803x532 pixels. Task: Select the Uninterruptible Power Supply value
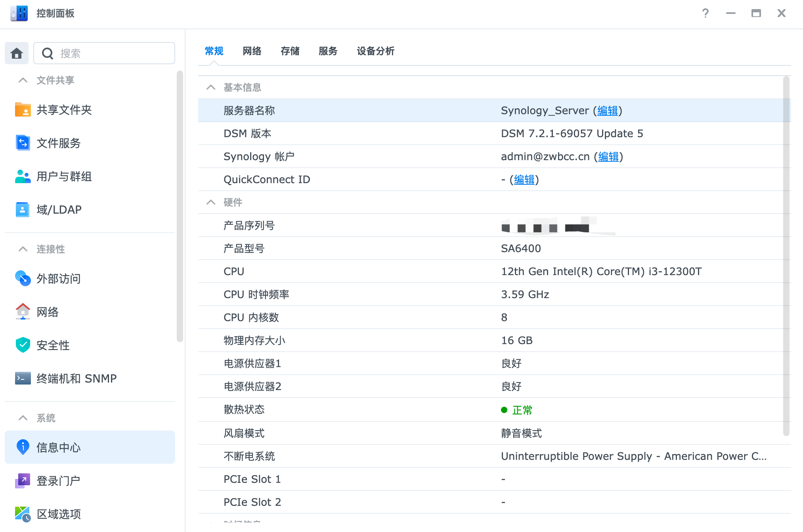tap(633, 456)
